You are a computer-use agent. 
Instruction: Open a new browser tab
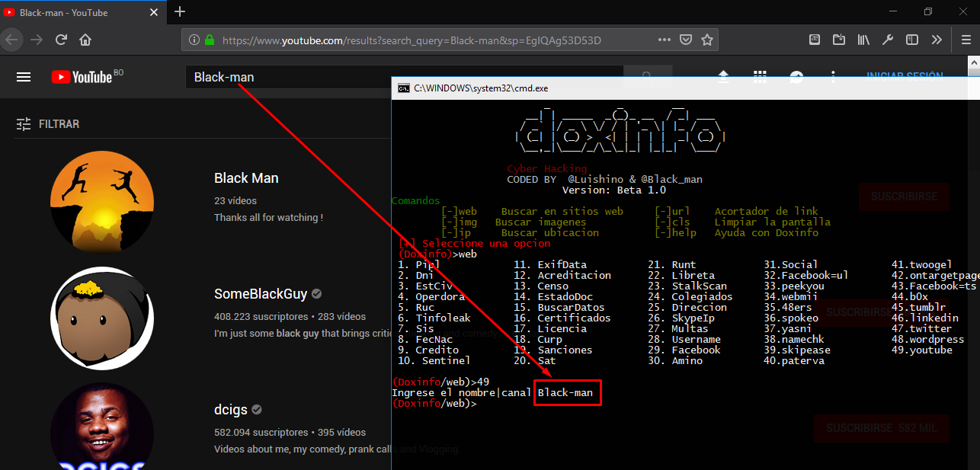click(179, 12)
